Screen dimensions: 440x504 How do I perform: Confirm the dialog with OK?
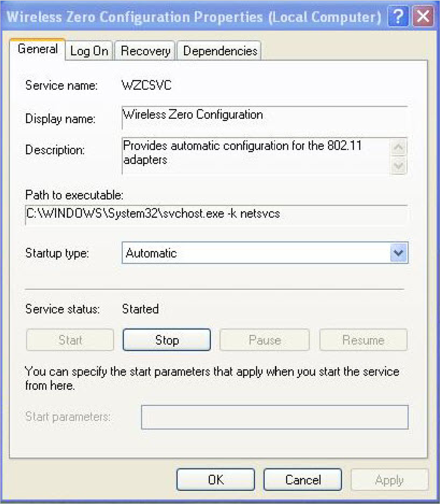coord(215,480)
